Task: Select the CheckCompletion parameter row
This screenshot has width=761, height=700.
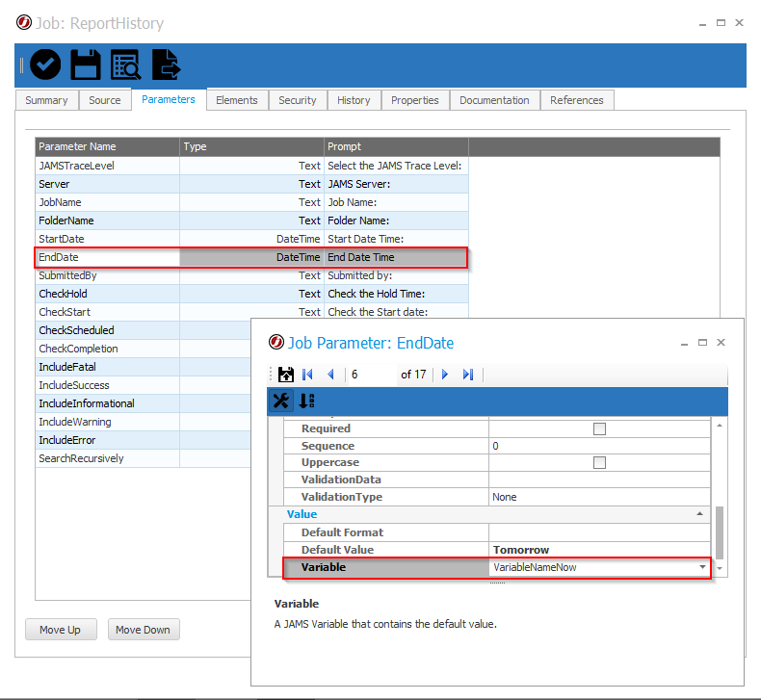Action: 143,349
